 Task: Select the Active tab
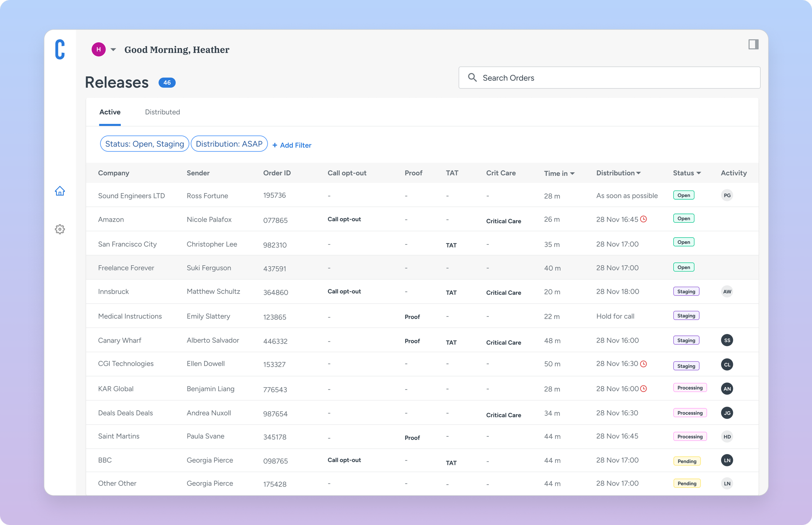[110, 112]
